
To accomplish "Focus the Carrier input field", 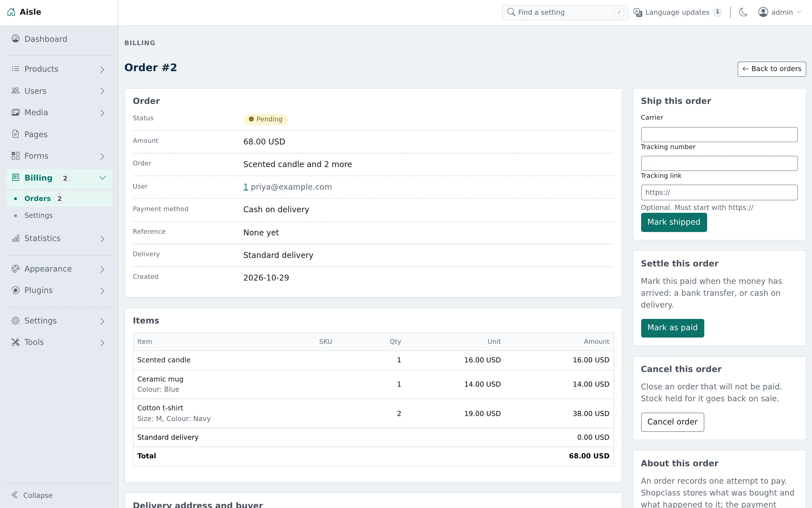I will (x=719, y=135).
